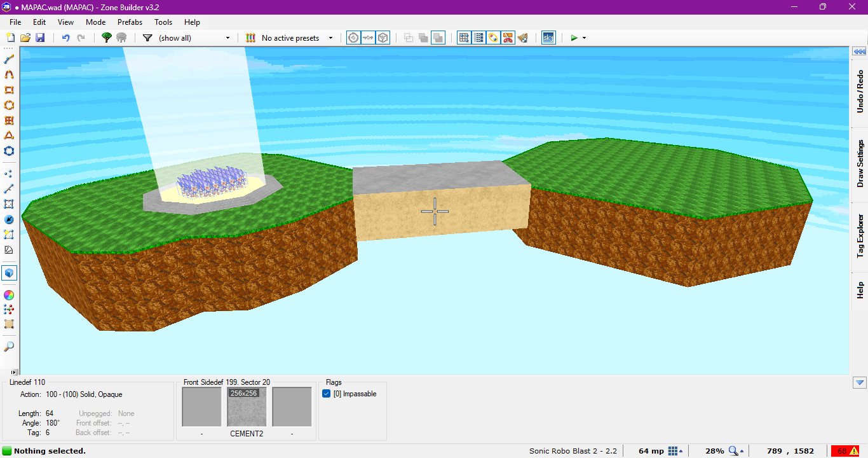
Task: Open the View menu
Action: pyautogui.click(x=65, y=22)
